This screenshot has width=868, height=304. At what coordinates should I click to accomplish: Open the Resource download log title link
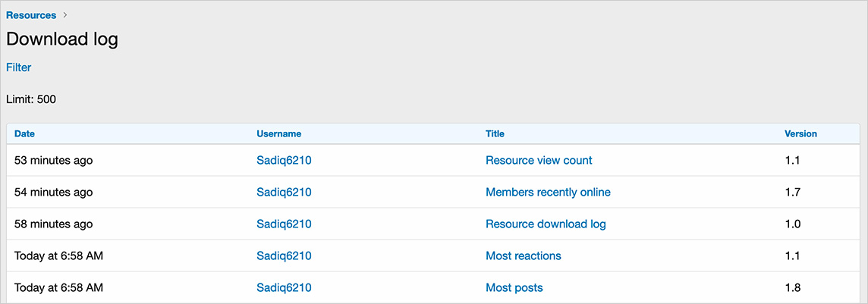pos(546,224)
